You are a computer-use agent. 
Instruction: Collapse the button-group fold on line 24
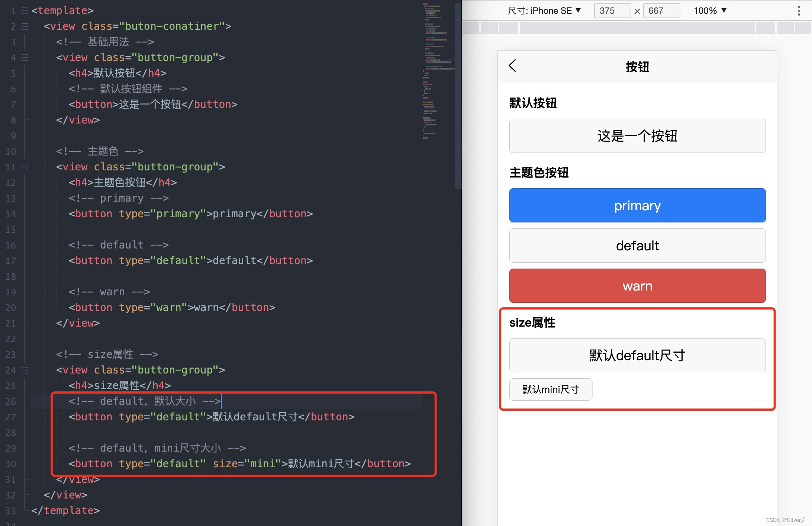pos(25,370)
